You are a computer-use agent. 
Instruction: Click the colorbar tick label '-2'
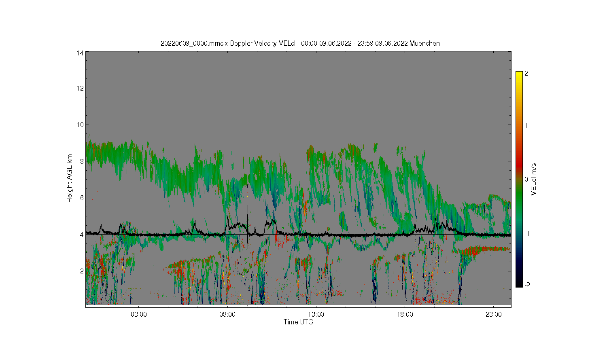(x=527, y=285)
